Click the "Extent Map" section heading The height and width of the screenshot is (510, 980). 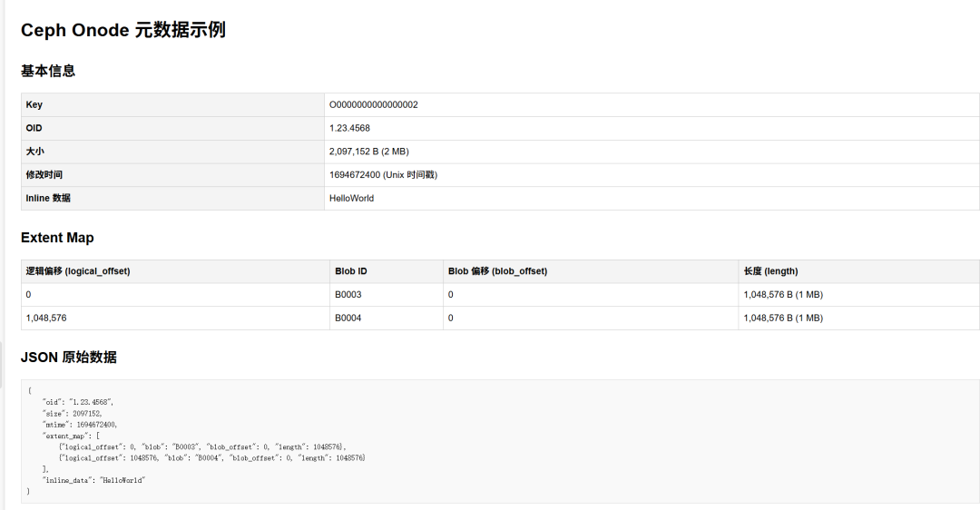(57, 238)
